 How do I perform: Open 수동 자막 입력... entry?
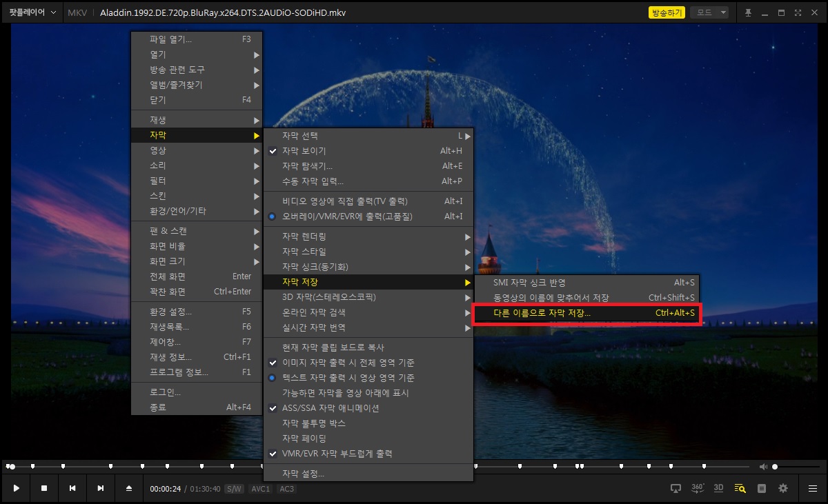click(368, 181)
